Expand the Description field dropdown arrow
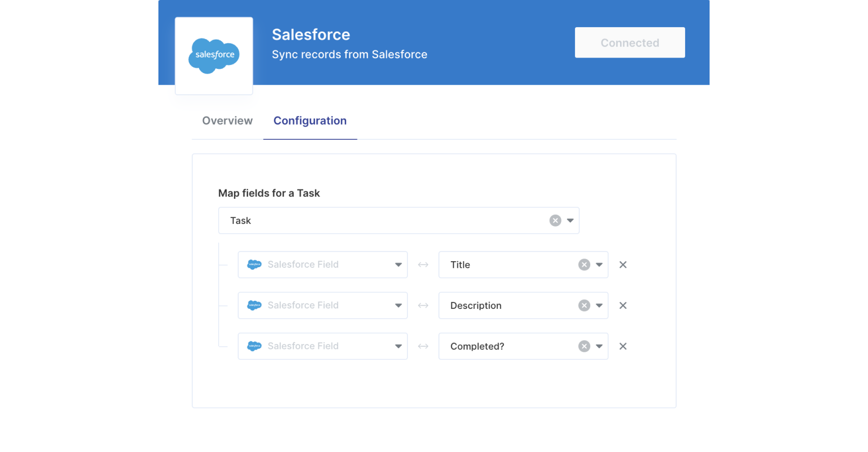Viewport: 868px width, 452px height. pyautogui.click(x=599, y=306)
